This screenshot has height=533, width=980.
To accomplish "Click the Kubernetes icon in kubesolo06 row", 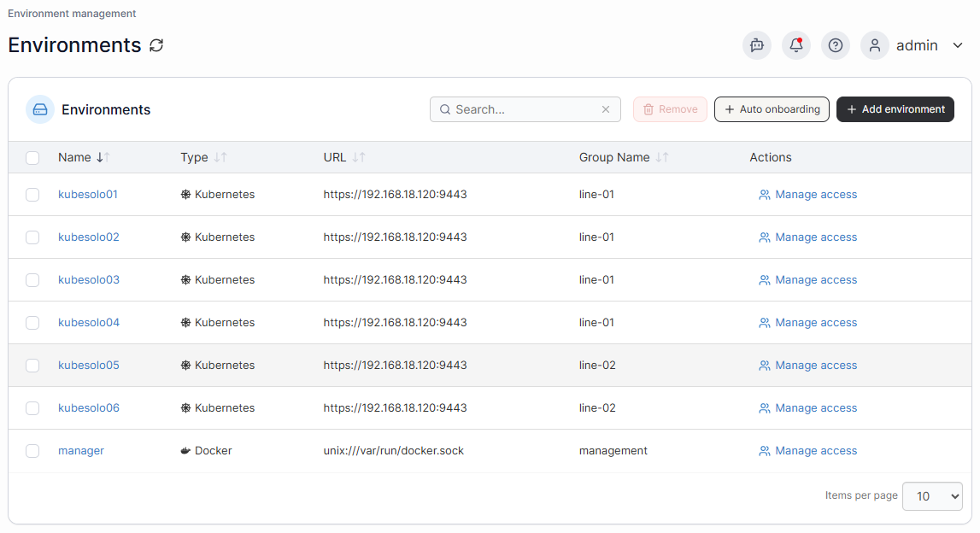I will click(185, 408).
